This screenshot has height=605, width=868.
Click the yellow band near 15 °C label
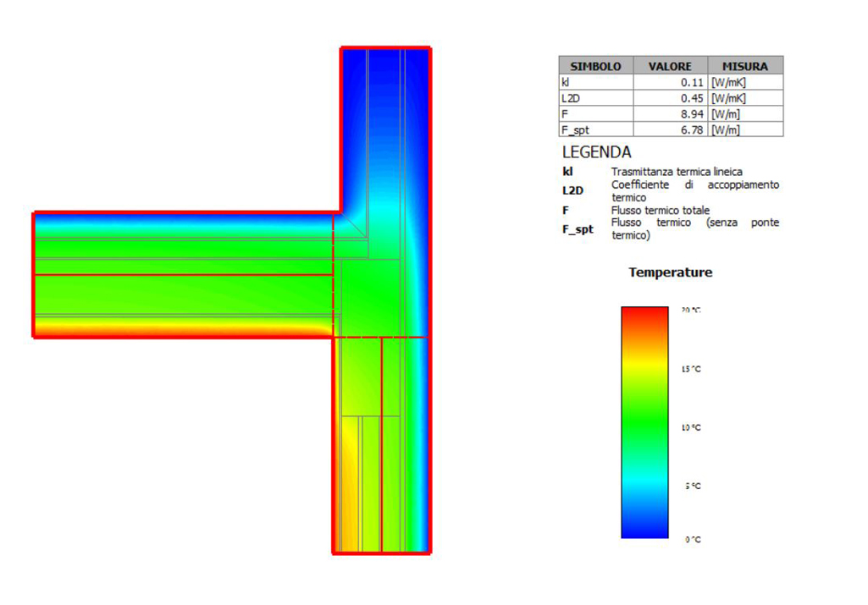pos(644,365)
